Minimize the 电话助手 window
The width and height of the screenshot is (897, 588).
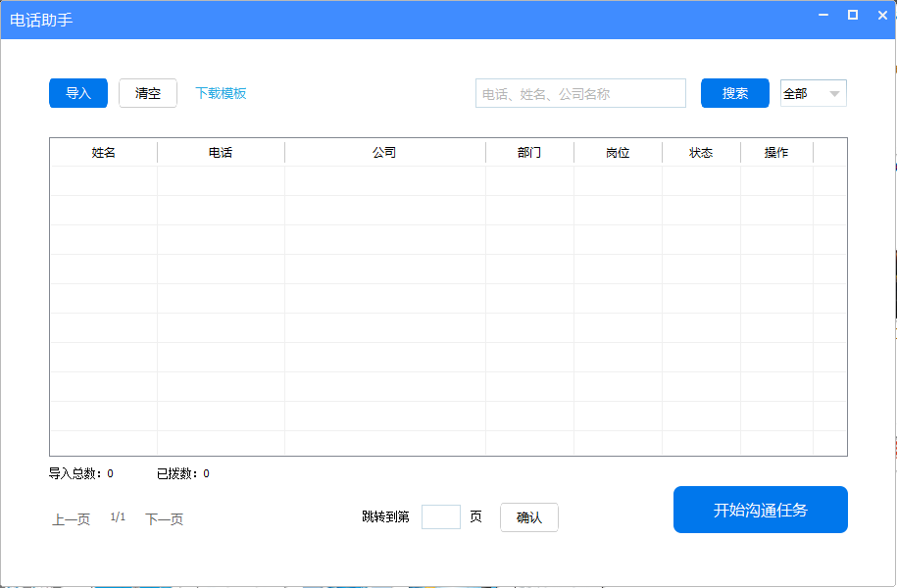point(823,15)
